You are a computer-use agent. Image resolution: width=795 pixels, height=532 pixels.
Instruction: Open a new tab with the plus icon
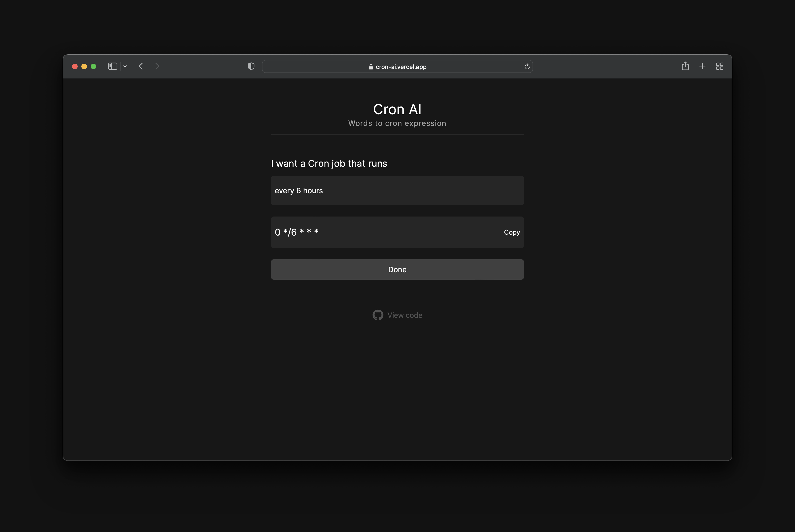pos(702,66)
